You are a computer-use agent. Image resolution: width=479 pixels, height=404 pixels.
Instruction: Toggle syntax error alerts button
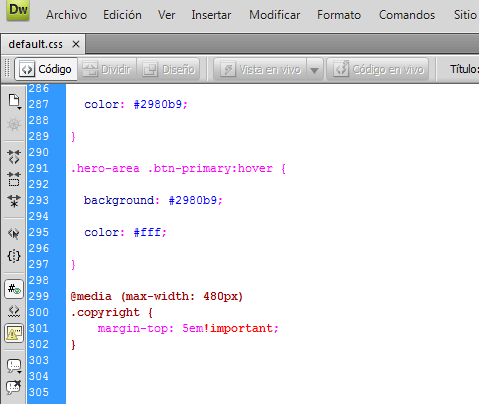(x=14, y=333)
